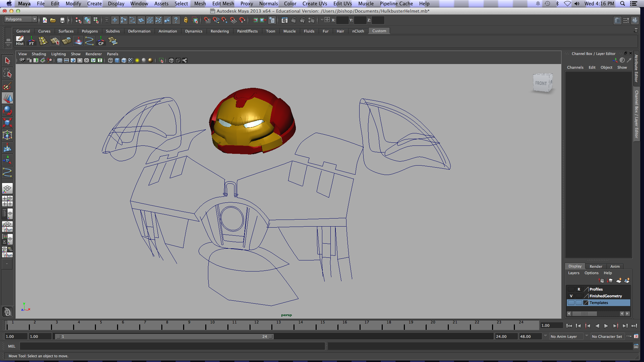Activate the Move tool in toolbox

coord(7,98)
